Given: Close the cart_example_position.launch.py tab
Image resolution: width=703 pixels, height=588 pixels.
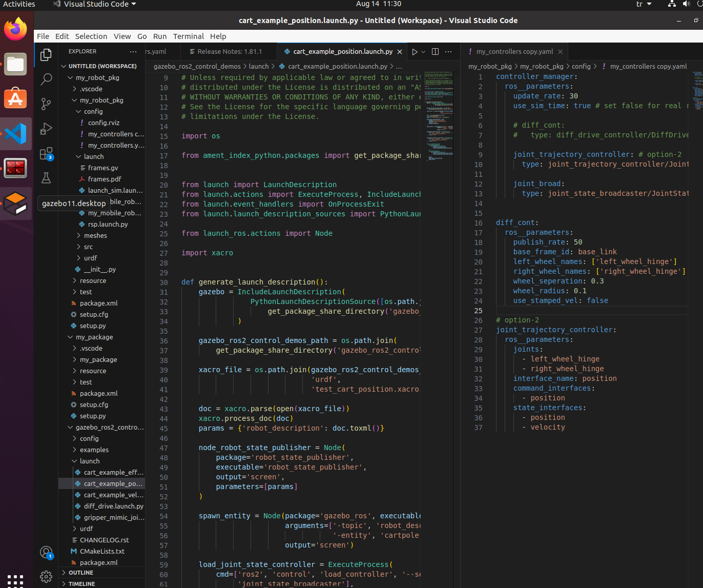Looking at the screenshot, I should pyautogui.click(x=400, y=52).
